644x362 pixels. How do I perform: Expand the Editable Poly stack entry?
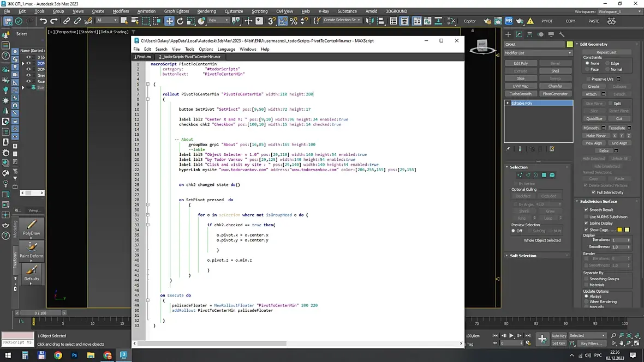pos(508,103)
